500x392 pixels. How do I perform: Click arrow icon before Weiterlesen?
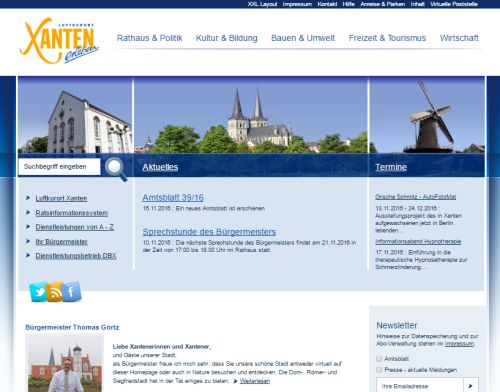(235, 381)
